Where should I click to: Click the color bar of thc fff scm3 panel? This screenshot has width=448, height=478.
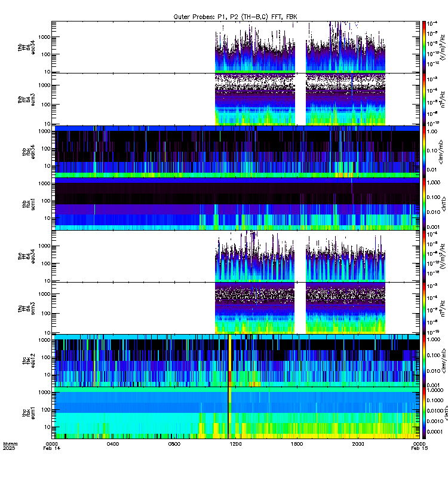pos(424,308)
